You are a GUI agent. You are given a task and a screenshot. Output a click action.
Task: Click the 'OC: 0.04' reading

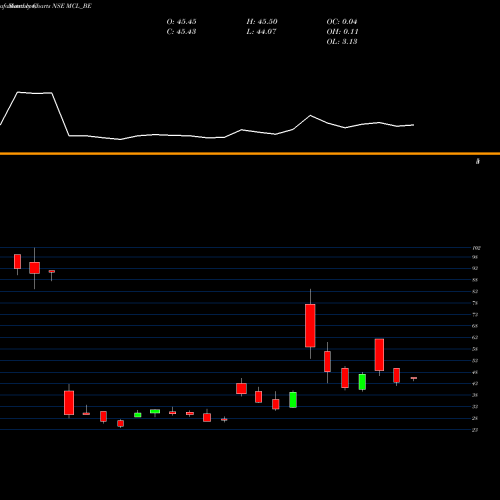342,22
